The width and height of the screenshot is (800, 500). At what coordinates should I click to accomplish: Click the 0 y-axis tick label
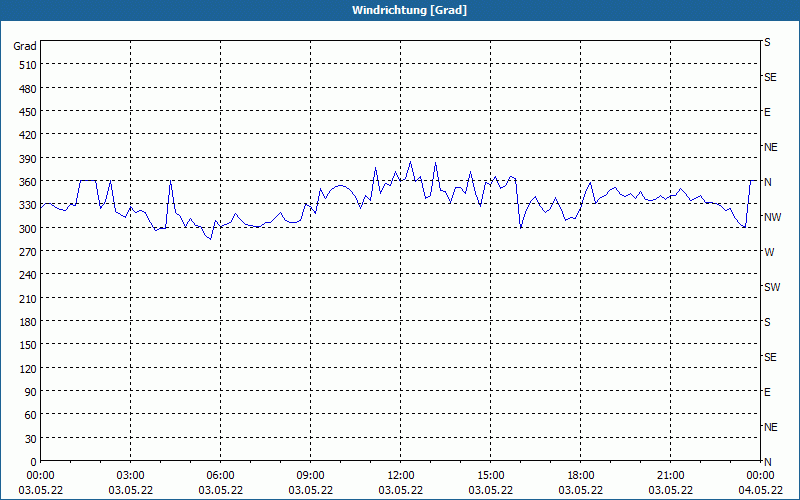coord(34,462)
